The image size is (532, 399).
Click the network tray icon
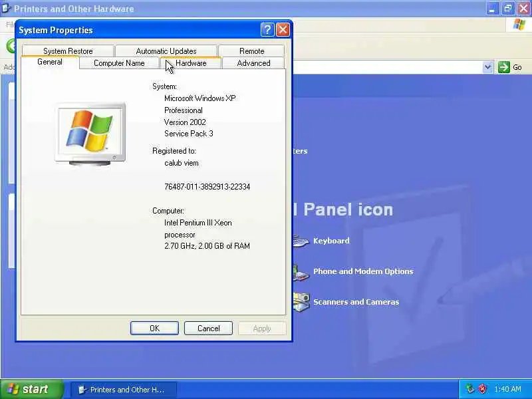point(469,389)
